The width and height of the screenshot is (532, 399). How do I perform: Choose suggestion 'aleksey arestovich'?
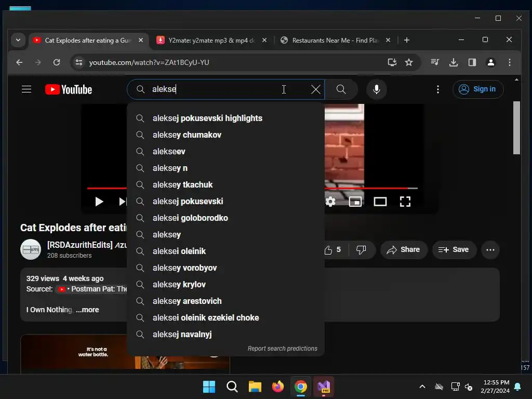pyautogui.click(x=225, y=301)
